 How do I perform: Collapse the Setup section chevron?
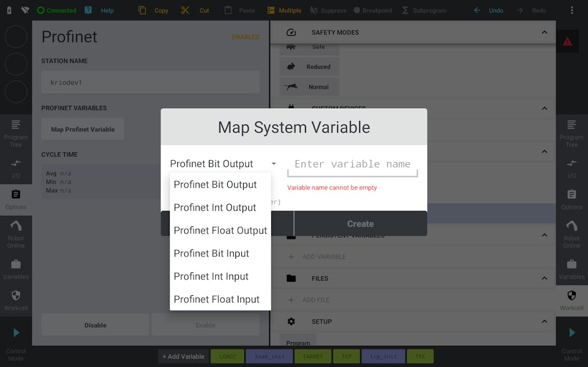[544, 322]
